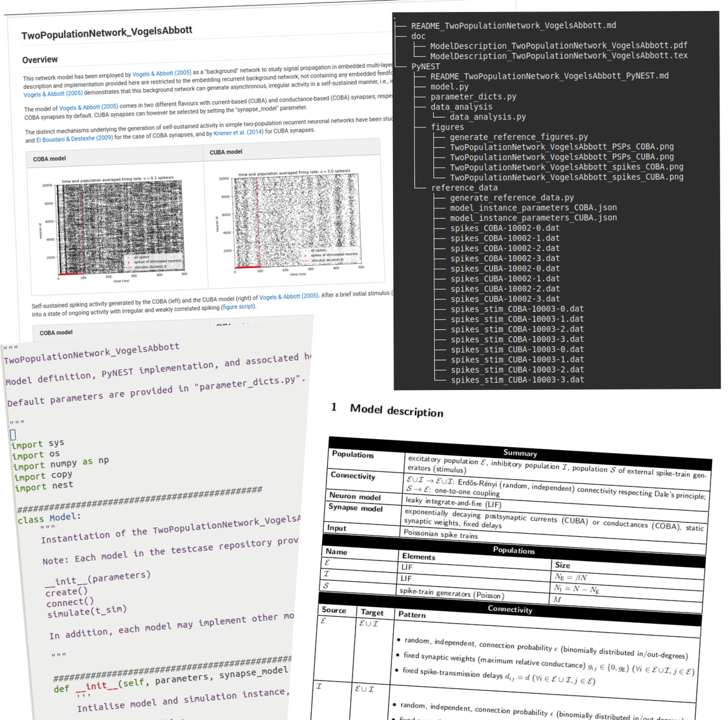
Task: Click the "Synapse model" row label
Action: (x=356, y=508)
